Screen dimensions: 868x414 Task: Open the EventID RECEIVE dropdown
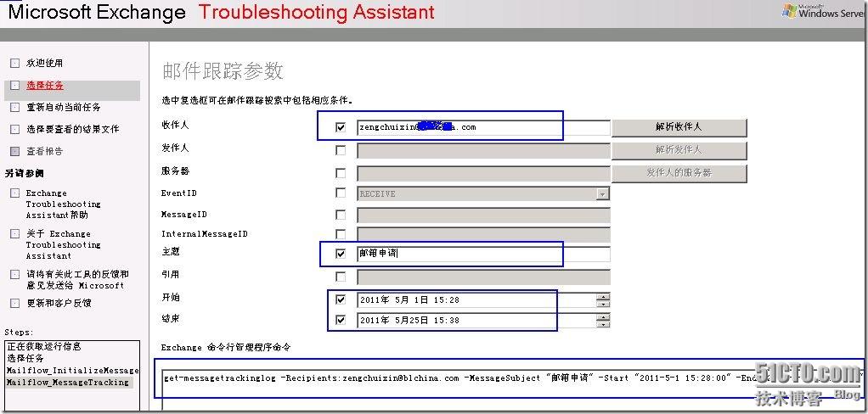click(x=602, y=193)
